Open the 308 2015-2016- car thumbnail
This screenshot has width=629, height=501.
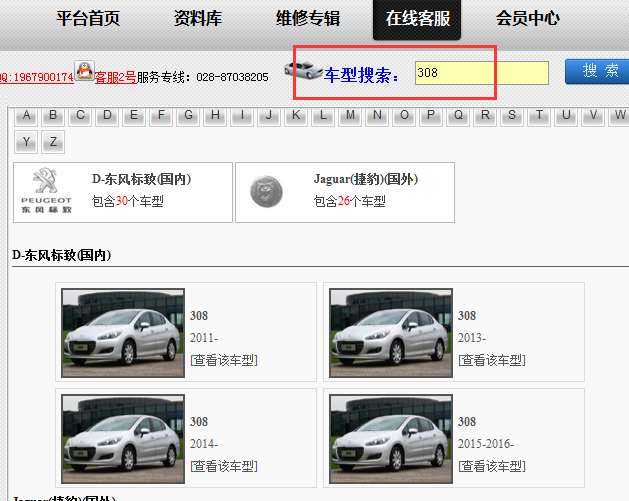pos(391,439)
